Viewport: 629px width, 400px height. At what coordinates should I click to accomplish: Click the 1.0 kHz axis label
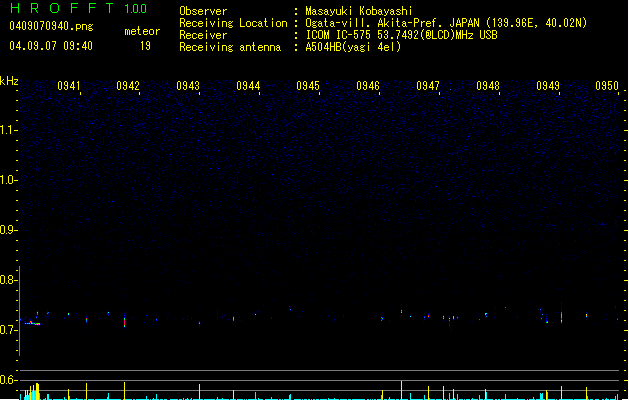[x=8, y=180]
